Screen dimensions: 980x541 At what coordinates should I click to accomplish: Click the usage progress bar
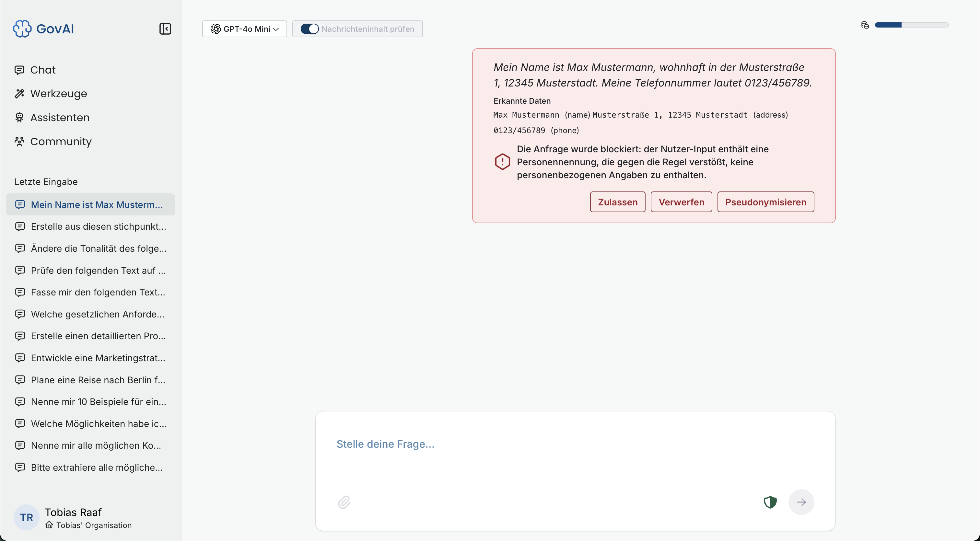point(911,25)
